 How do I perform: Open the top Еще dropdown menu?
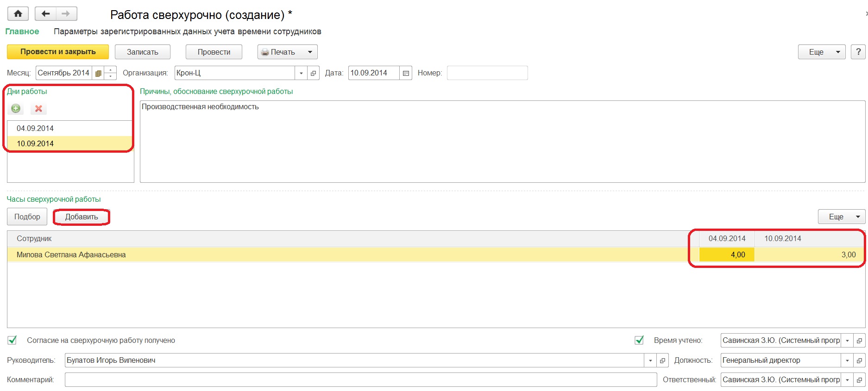pyautogui.click(x=821, y=52)
